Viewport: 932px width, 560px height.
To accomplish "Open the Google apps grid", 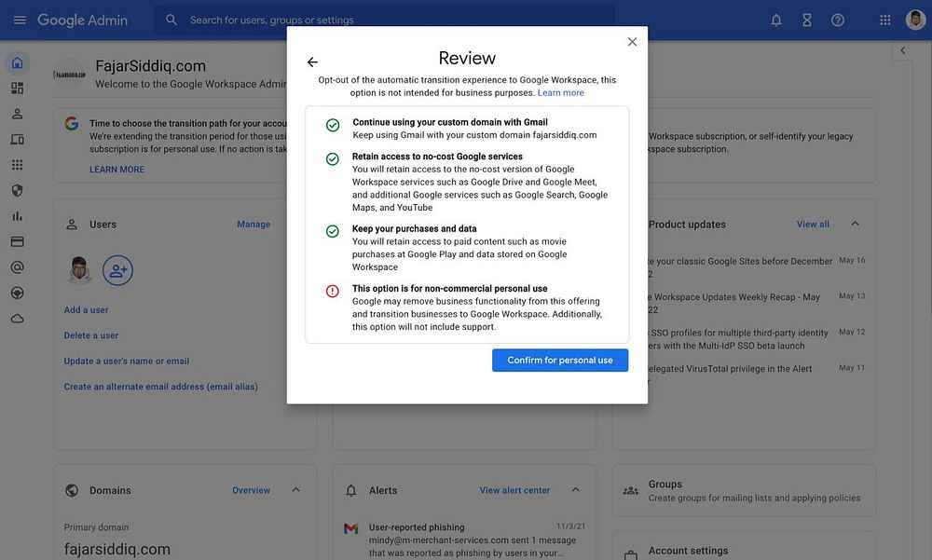I will 885,20.
